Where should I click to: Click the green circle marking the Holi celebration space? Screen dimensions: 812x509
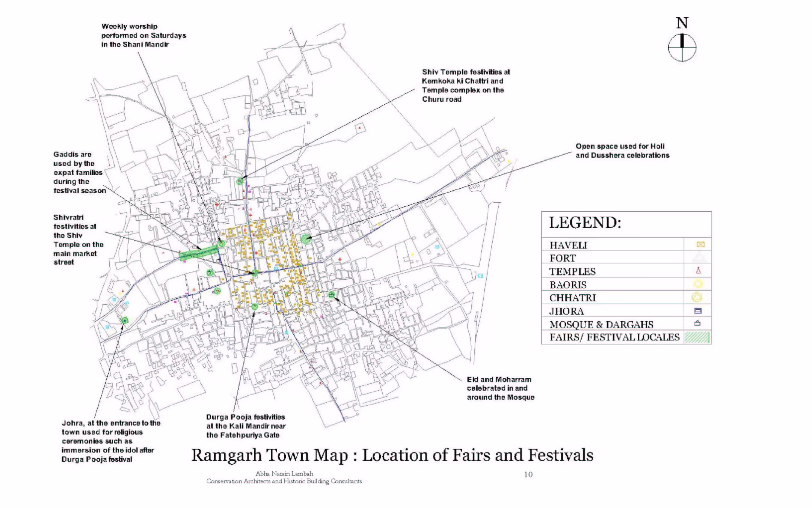click(305, 239)
